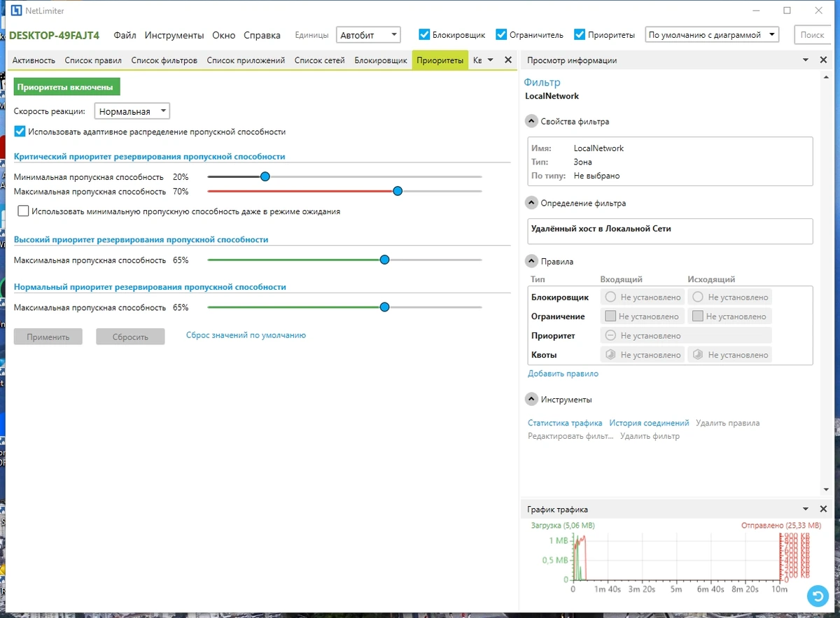Click info panel scrollbar up arrow
This screenshot has width=840, height=618.
point(827,77)
